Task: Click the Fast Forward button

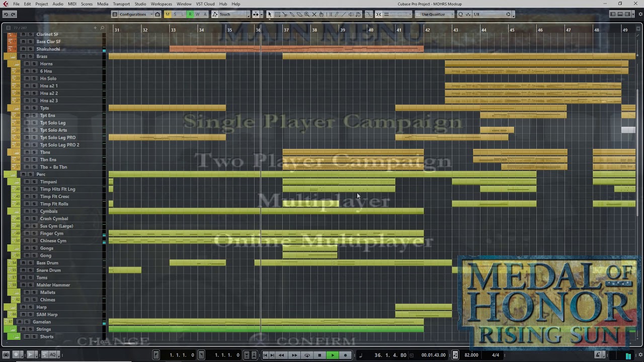Action: coord(294,355)
